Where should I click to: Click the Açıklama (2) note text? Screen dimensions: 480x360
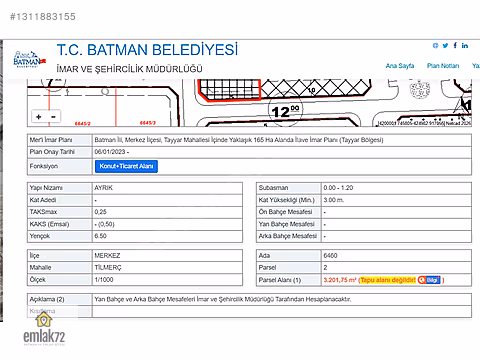click(x=223, y=299)
